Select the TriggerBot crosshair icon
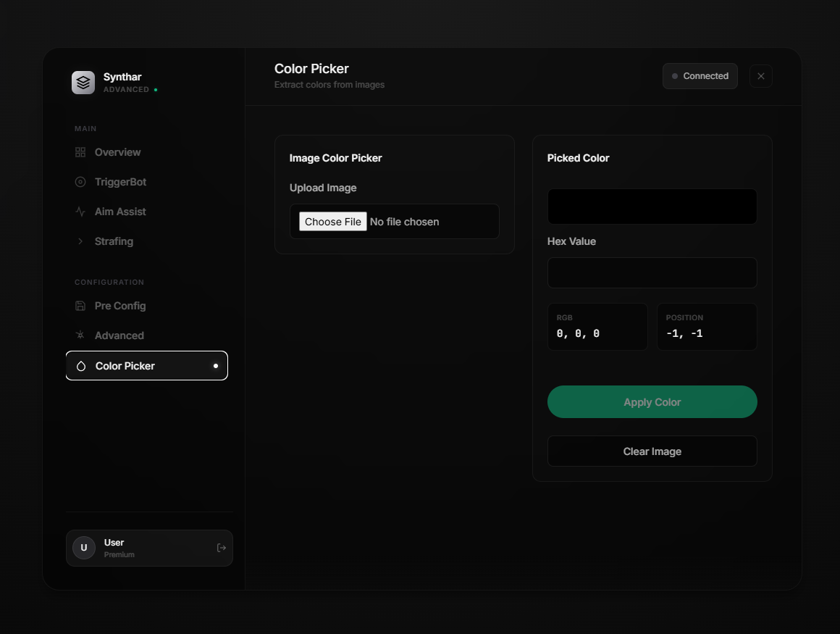 [80, 182]
